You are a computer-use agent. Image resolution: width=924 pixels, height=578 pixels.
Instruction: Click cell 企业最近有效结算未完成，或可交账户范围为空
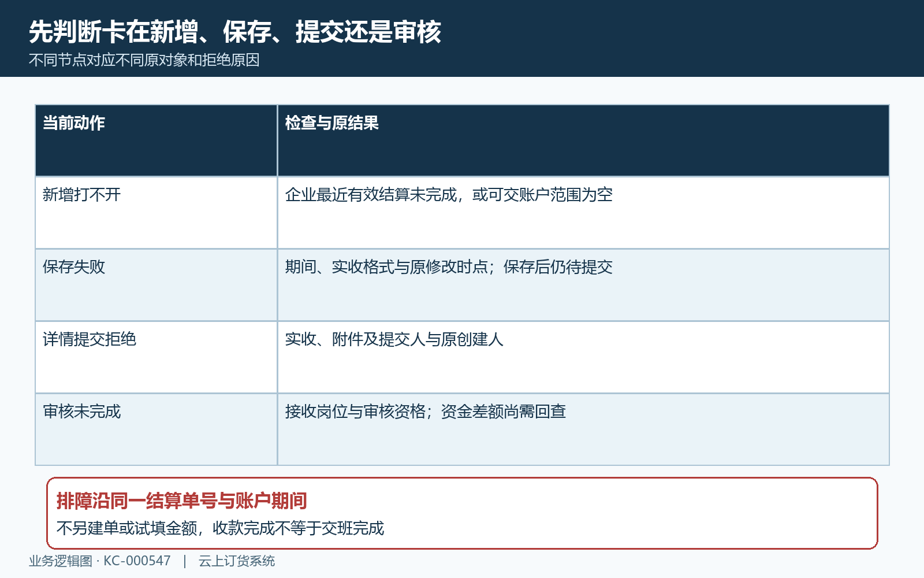583,213
